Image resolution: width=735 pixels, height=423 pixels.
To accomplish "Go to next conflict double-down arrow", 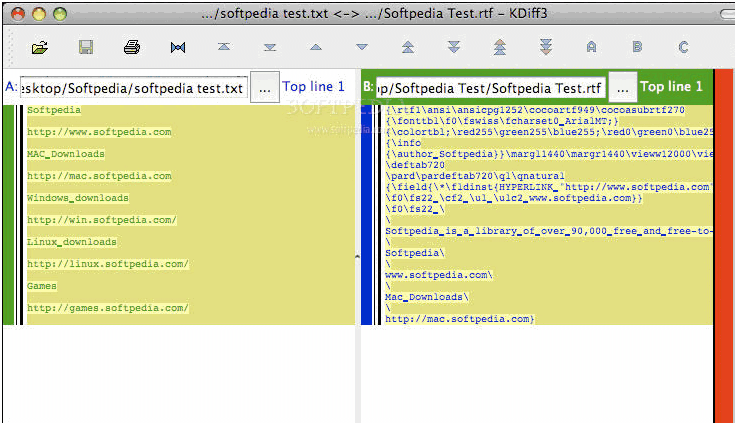I will coord(454,47).
